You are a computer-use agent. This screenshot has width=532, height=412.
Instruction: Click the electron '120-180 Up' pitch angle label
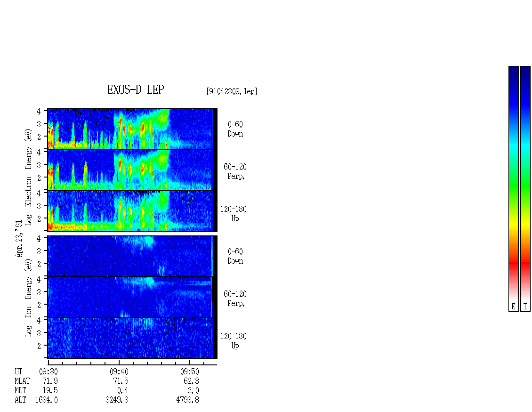coord(234,214)
